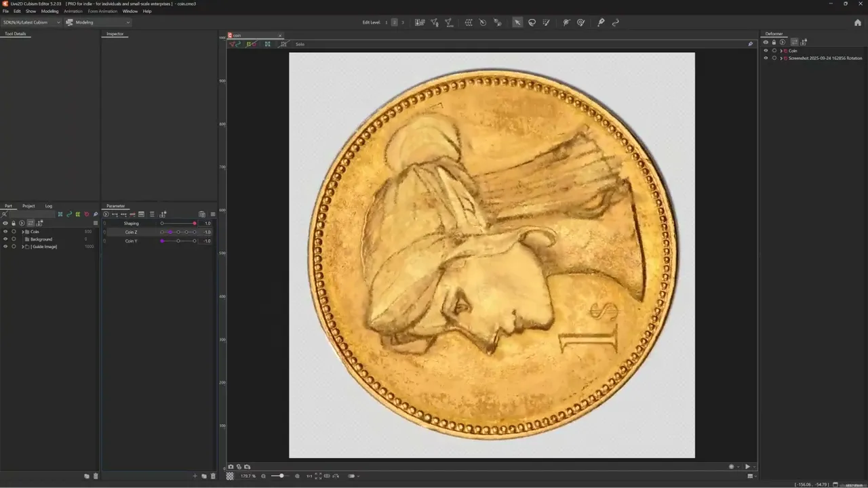Delete selected part with trash icon
Screen dimensions: 868x488
[x=96, y=476]
